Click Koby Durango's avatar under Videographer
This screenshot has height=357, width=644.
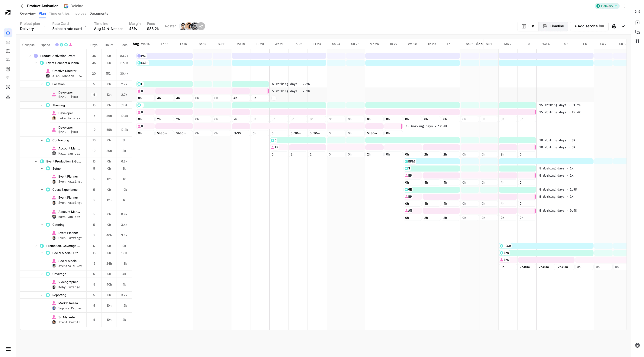[54, 287]
